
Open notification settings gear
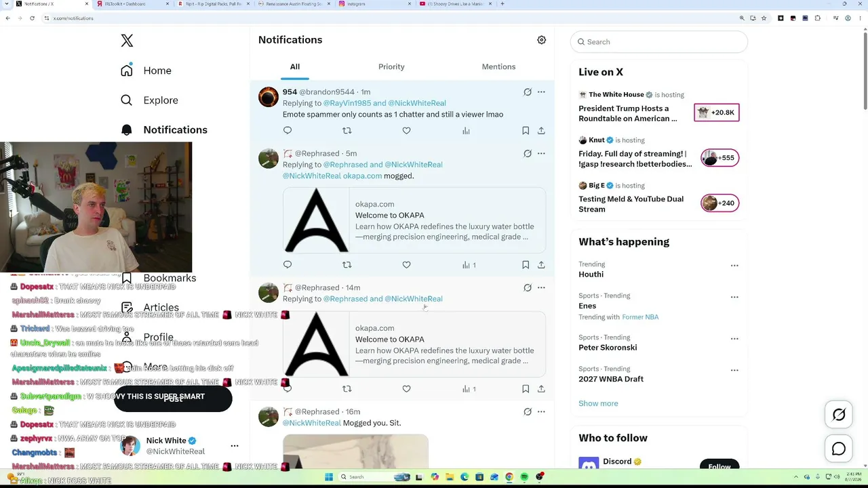coord(541,40)
